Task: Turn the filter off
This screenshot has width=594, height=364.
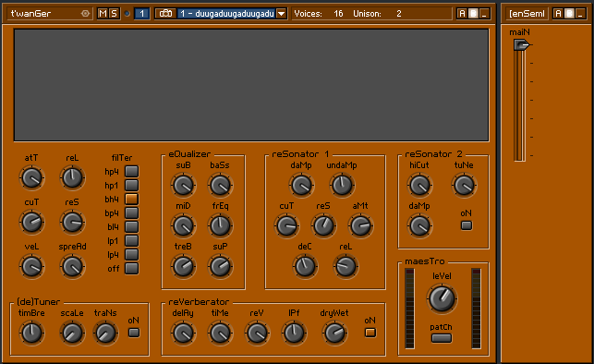Action: (x=131, y=269)
